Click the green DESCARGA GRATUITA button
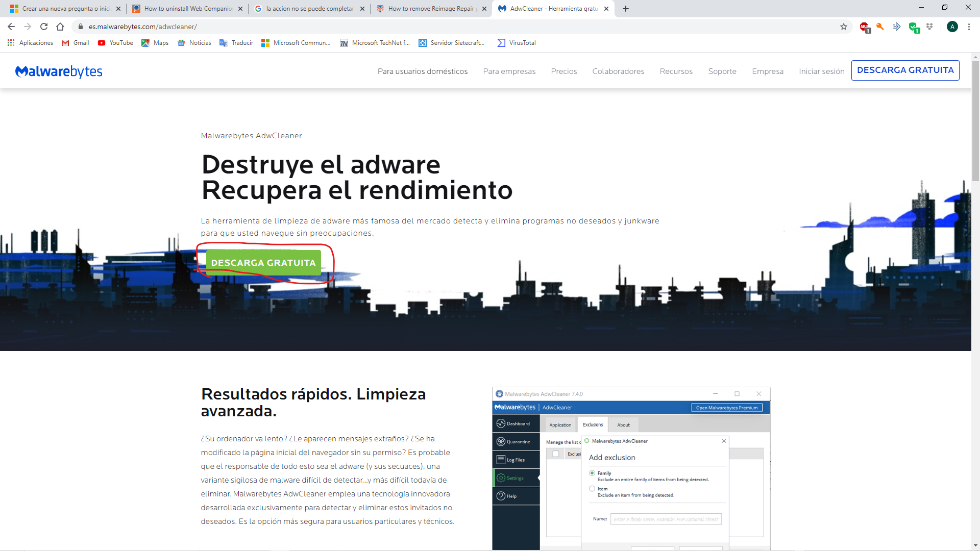 tap(263, 263)
